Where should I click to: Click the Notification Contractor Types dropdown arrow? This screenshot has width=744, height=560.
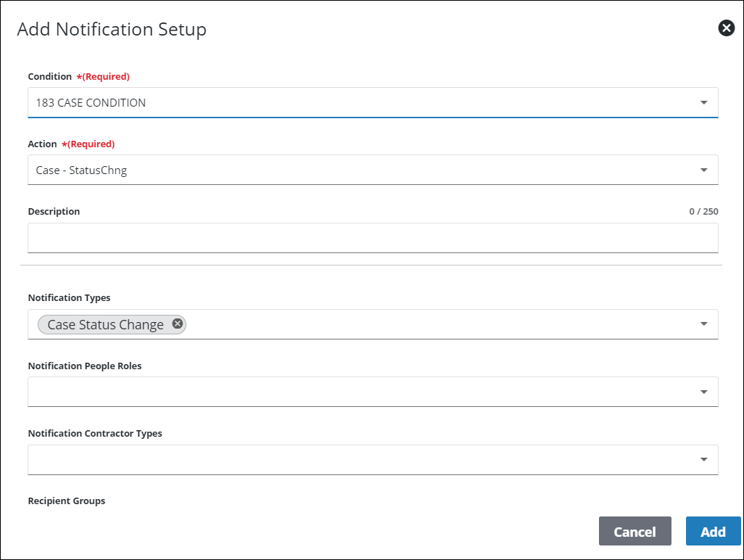pos(703,458)
